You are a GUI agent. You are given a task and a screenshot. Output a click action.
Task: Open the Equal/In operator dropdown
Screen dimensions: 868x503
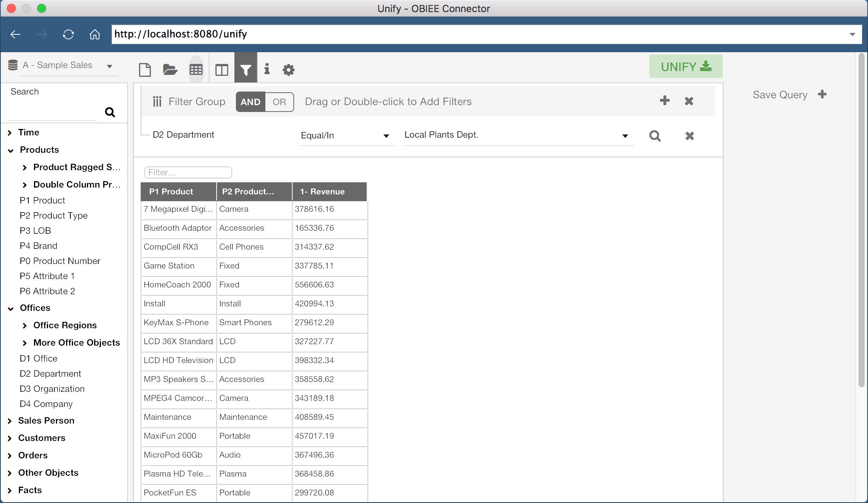(346, 135)
